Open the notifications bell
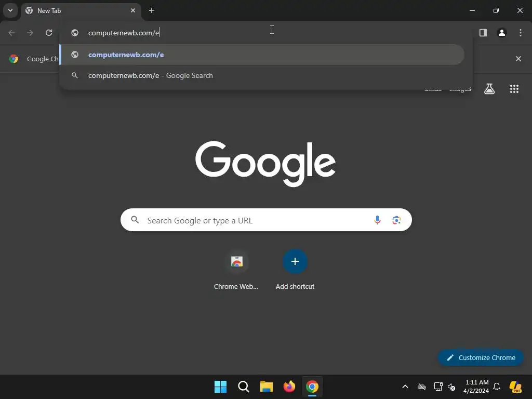The height and width of the screenshot is (399, 532). [497, 387]
